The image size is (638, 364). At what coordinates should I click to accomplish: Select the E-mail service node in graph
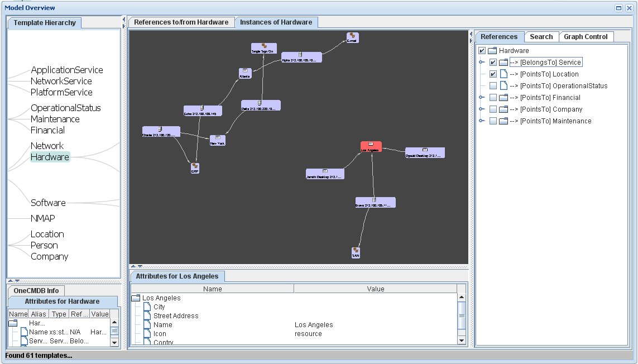pyautogui.click(x=352, y=38)
